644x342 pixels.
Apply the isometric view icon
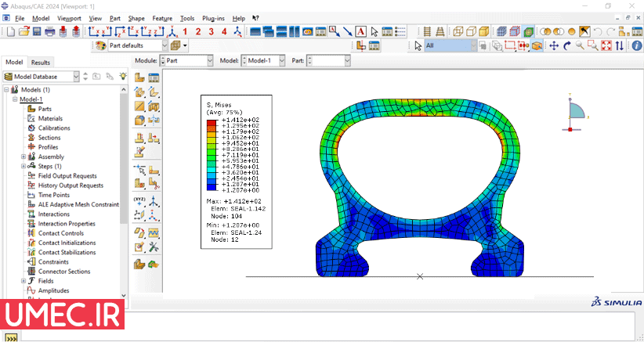(x=172, y=31)
